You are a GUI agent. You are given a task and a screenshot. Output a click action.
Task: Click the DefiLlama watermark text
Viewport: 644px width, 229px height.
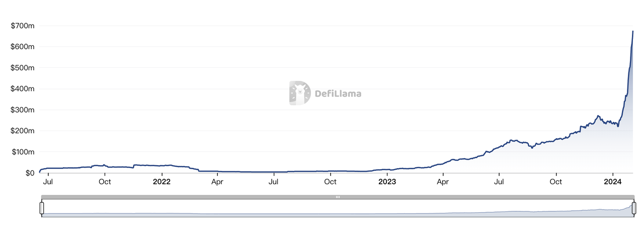click(338, 93)
